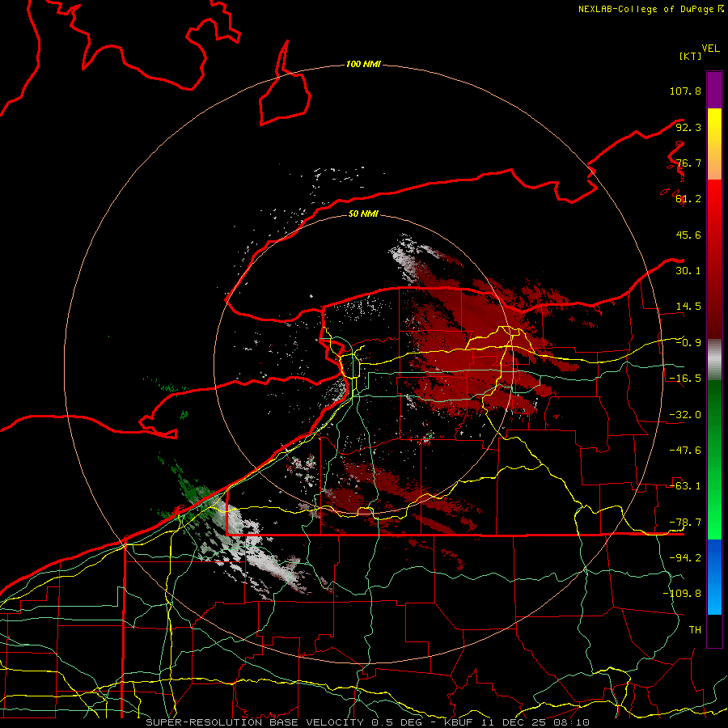Viewport: 728px width, 728px height.
Task: Pick the blue segment of velocity color bar
Action: pyautogui.click(x=714, y=577)
